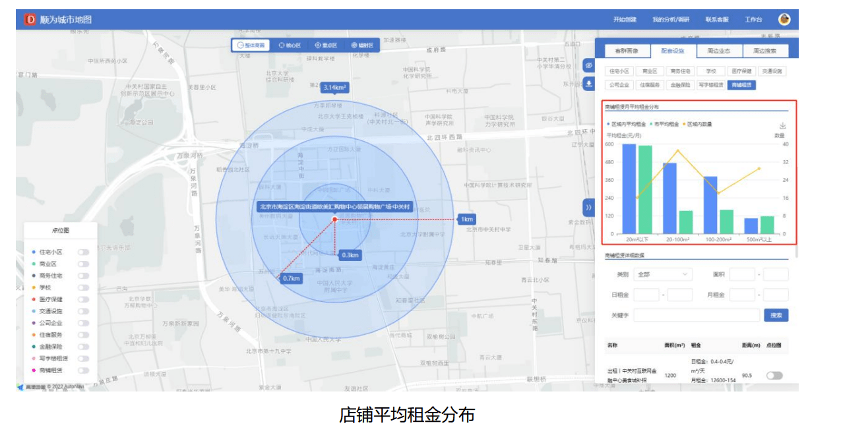The height and width of the screenshot is (435, 868).
Task: Select the 重点区 area mode
Action: 326,45
